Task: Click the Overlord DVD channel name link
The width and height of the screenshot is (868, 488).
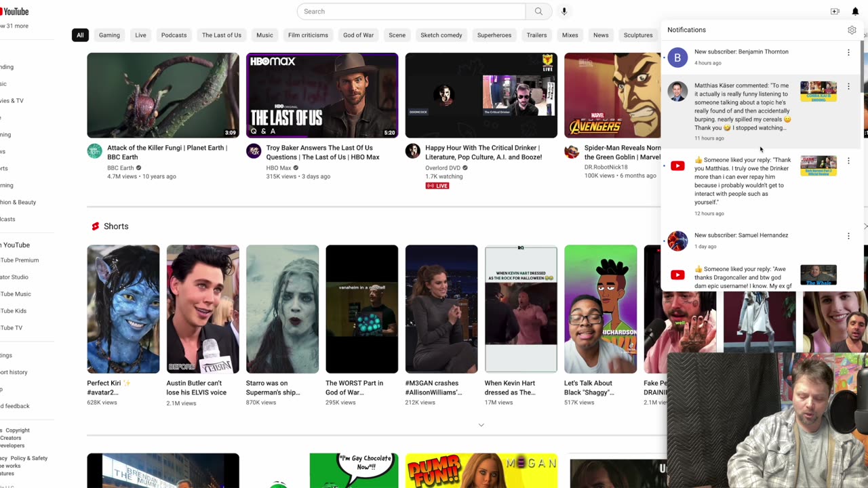Action: point(443,168)
